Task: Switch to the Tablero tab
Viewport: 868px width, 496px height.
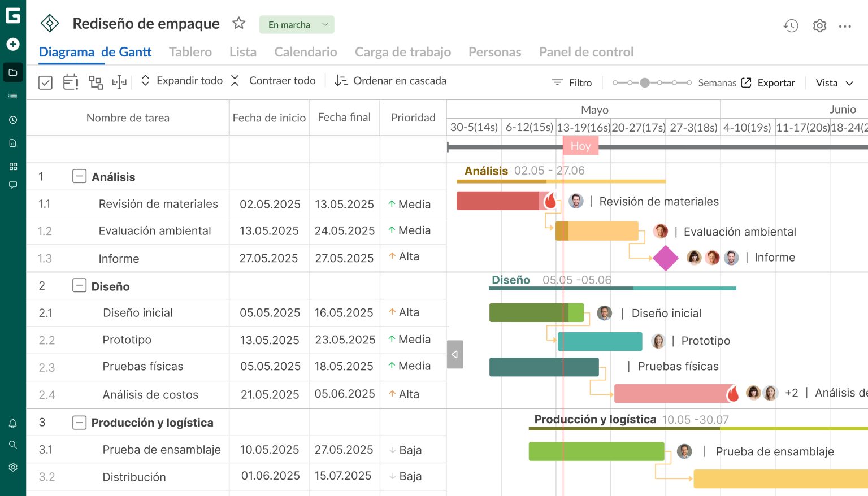Action: (190, 52)
